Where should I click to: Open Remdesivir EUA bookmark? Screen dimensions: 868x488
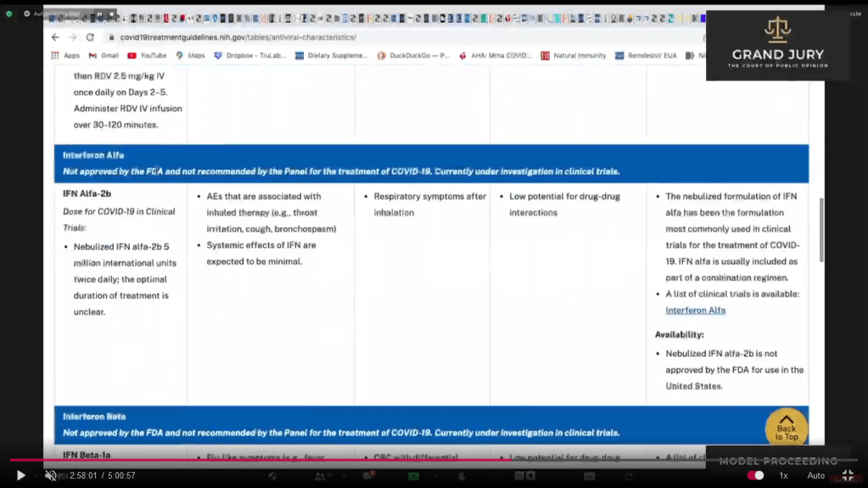pos(646,56)
